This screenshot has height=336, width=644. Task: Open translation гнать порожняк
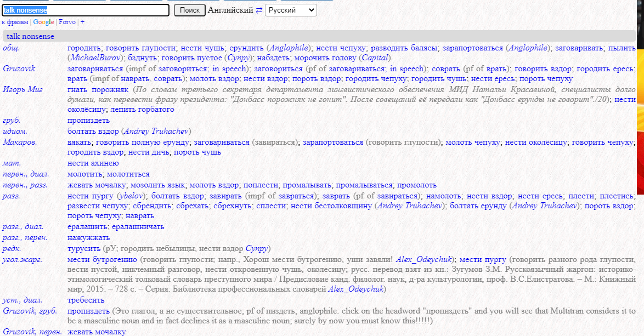(97, 89)
